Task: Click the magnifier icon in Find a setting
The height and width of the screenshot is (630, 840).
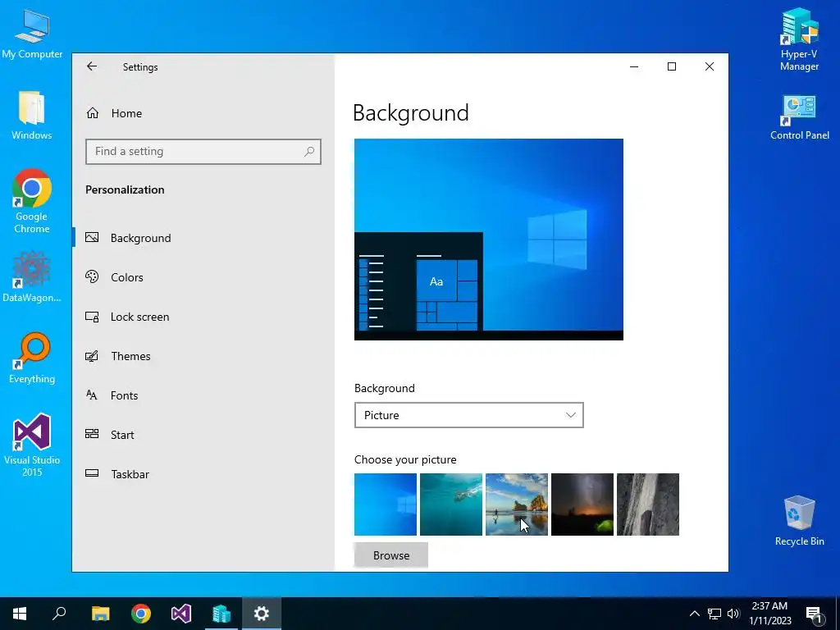Action: click(309, 152)
